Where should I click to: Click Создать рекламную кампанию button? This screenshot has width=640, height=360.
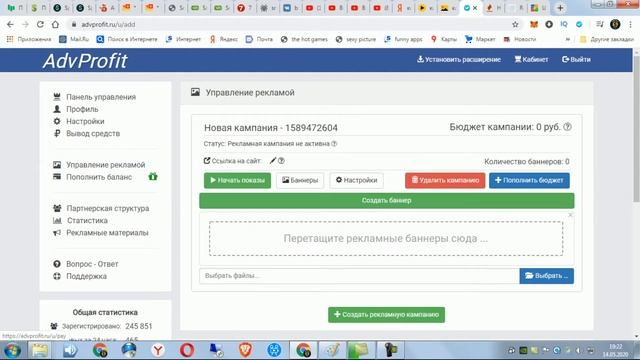[x=387, y=315]
